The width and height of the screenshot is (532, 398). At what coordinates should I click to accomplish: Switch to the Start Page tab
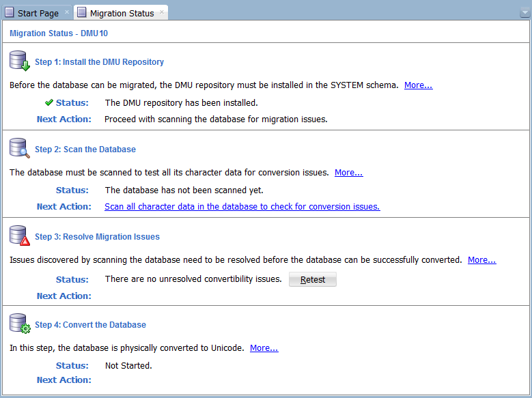click(x=38, y=14)
